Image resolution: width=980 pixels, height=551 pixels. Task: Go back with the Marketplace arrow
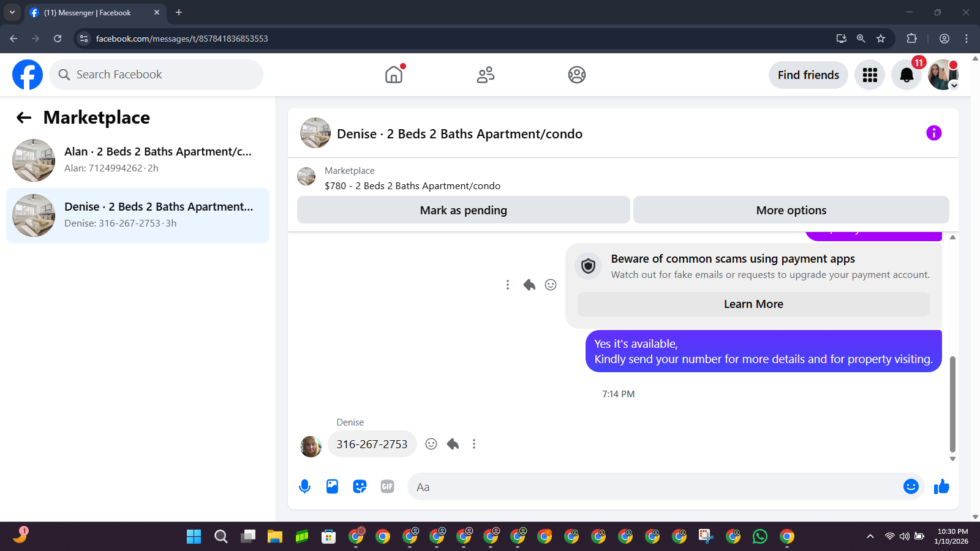24,118
